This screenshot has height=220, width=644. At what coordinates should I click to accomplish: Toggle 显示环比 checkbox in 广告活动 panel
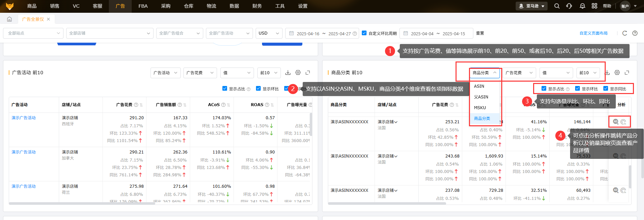click(x=258, y=89)
